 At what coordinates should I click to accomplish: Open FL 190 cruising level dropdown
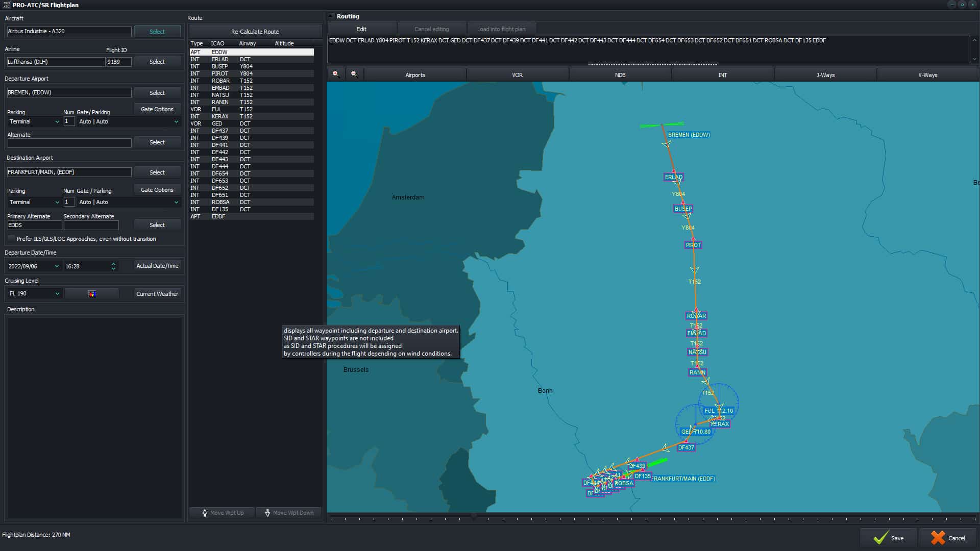click(x=34, y=294)
